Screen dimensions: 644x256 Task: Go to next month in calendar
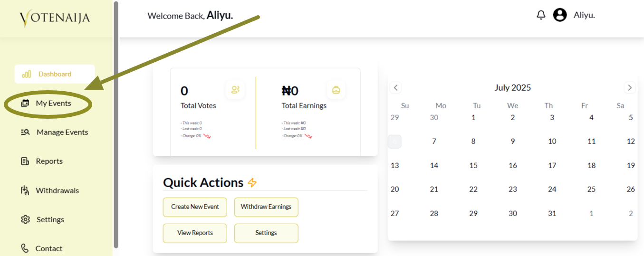click(630, 87)
